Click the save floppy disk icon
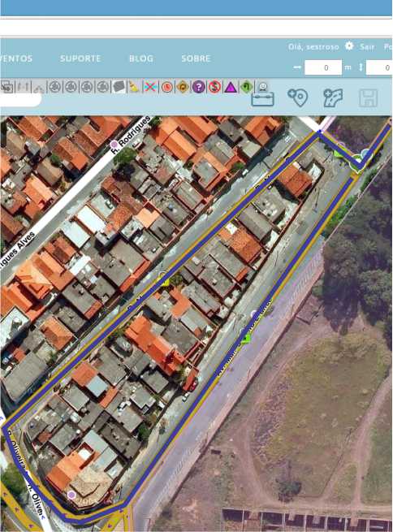Screen dimensions: 393x532 [x=368, y=98]
